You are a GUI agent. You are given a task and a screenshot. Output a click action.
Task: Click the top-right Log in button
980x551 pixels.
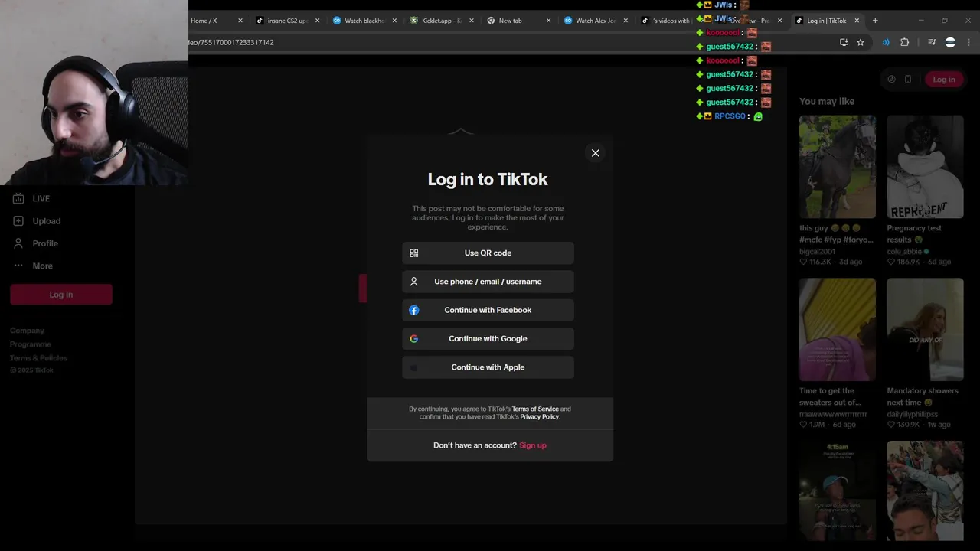click(x=944, y=80)
